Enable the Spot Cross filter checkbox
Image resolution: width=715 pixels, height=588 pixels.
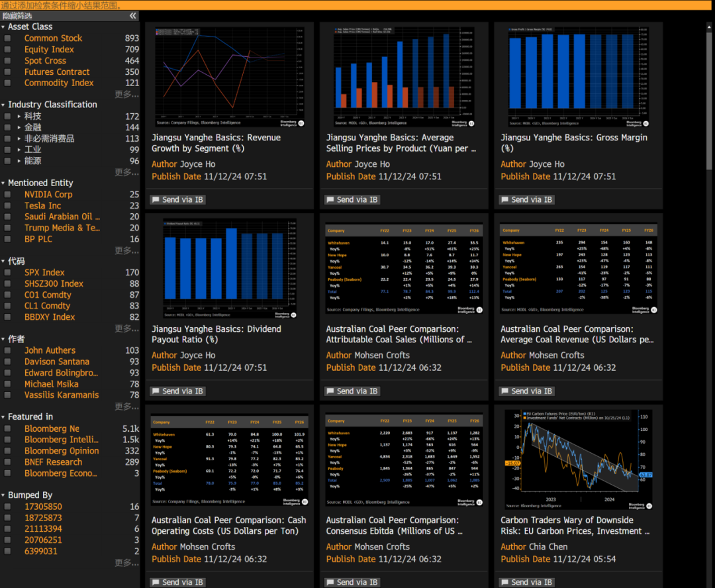click(x=7, y=61)
